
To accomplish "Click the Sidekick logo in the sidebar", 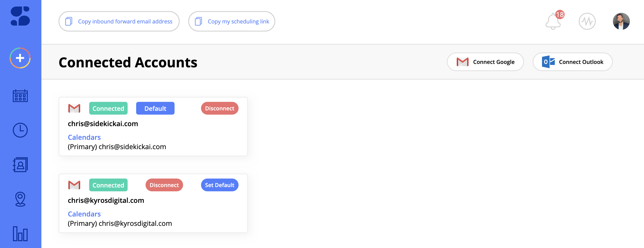I will pos(20,16).
